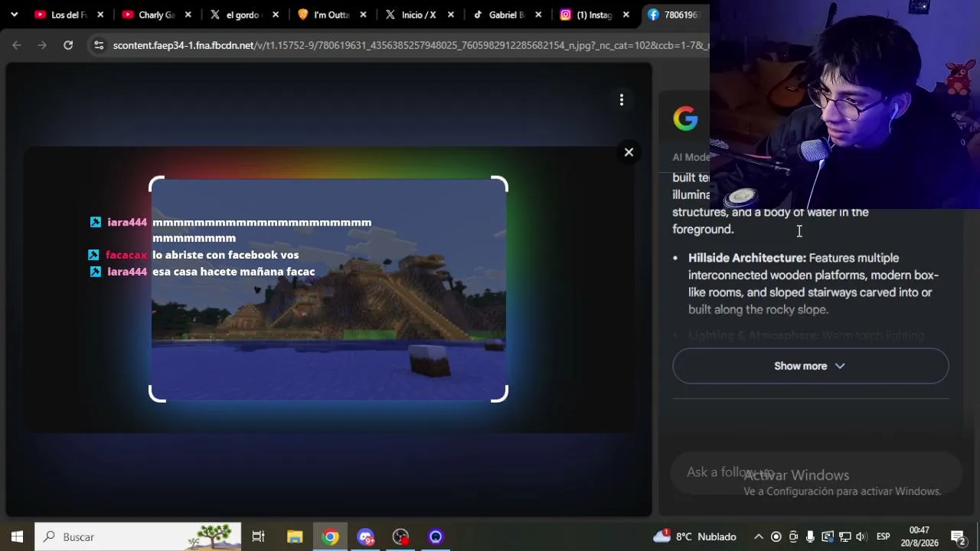Switch the ESP keyboard language indicator
This screenshot has height=551, width=980.
883,536
